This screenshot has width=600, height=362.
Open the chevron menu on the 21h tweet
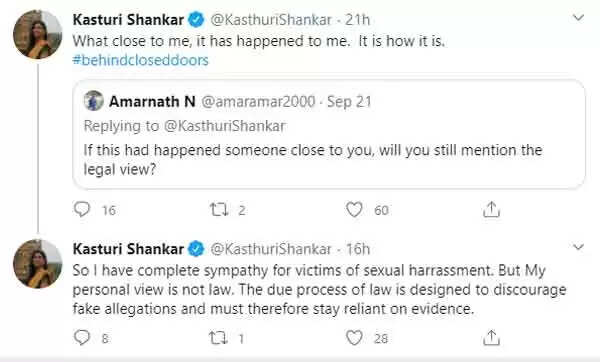click(x=578, y=18)
